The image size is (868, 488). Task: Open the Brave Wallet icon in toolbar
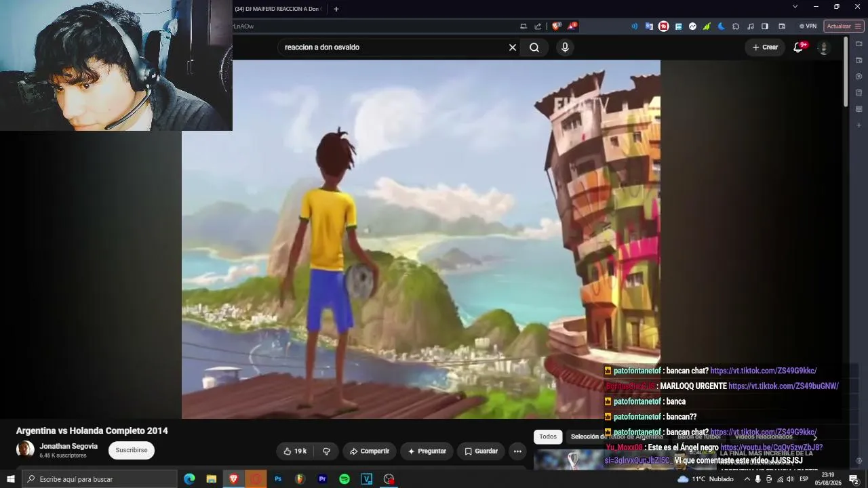[x=782, y=26]
